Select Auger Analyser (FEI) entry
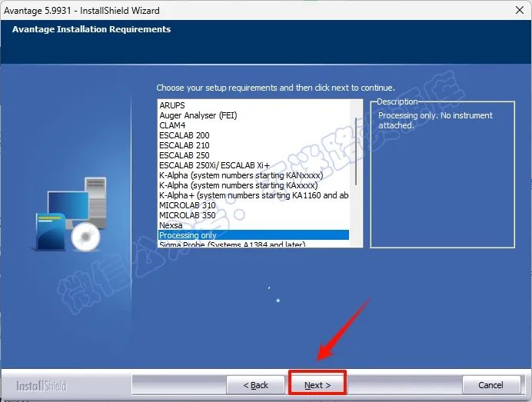 [x=253, y=115]
